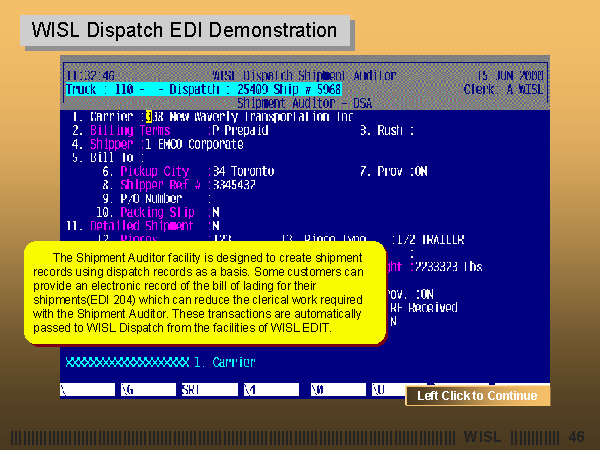The height and width of the screenshot is (450, 600).
Task: Select the Shipper Ref # label
Action: [x=160, y=185]
